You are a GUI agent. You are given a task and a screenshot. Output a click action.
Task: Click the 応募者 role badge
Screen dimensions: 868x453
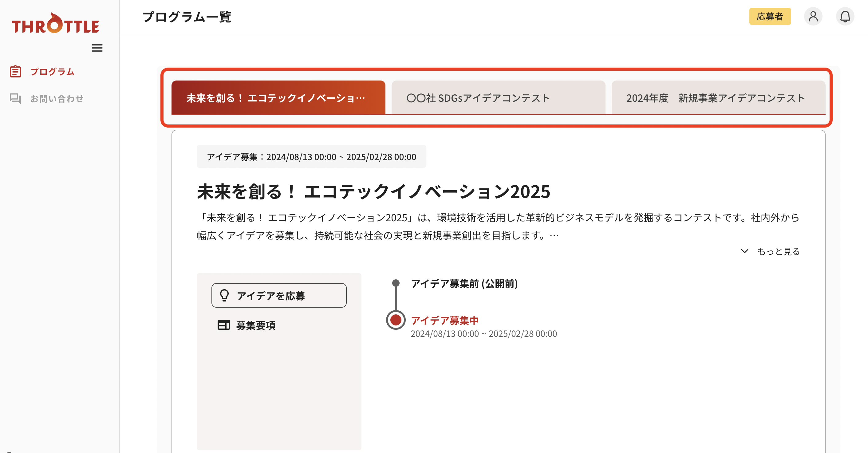[770, 17]
